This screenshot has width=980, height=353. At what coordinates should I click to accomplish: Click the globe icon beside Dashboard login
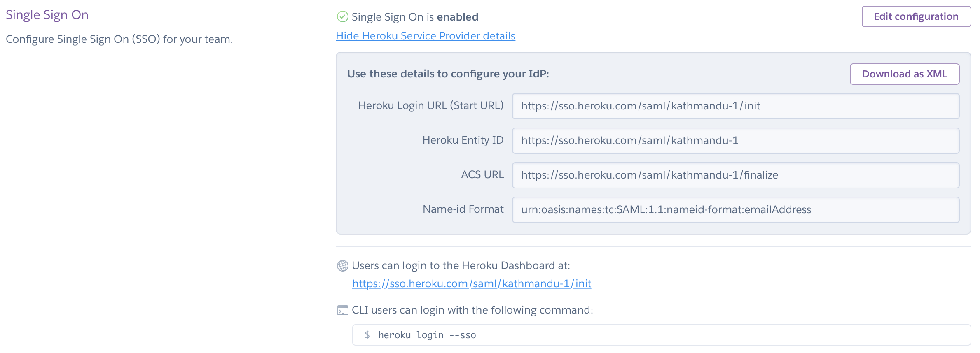point(342,266)
